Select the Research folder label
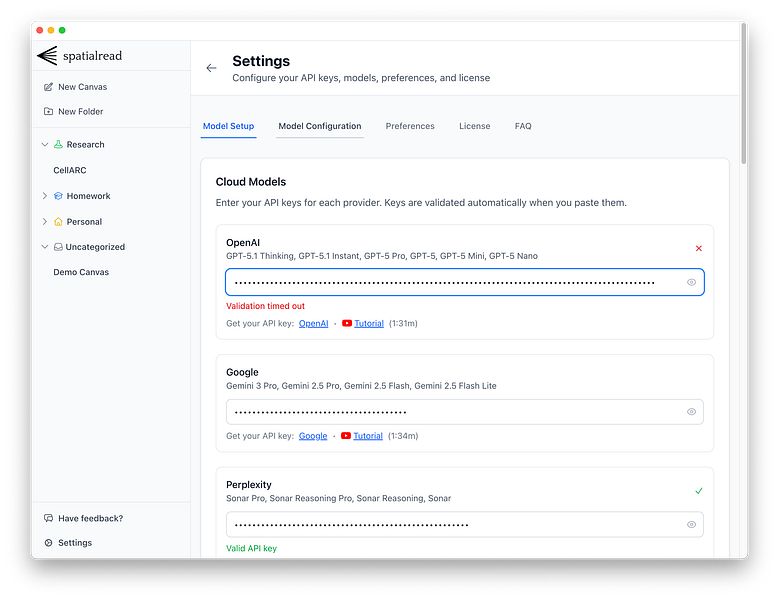The height and width of the screenshot is (600, 779). (x=85, y=145)
